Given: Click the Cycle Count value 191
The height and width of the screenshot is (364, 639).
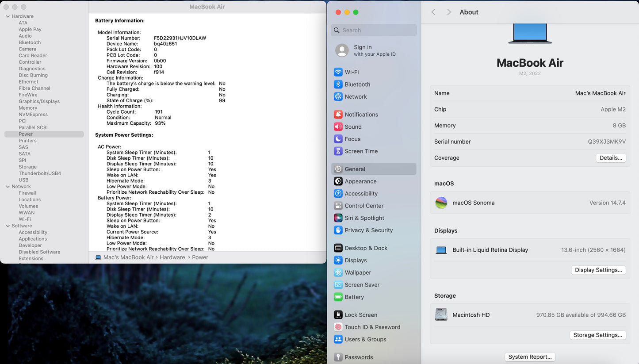Looking at the screenshot, I should [159, 112].
